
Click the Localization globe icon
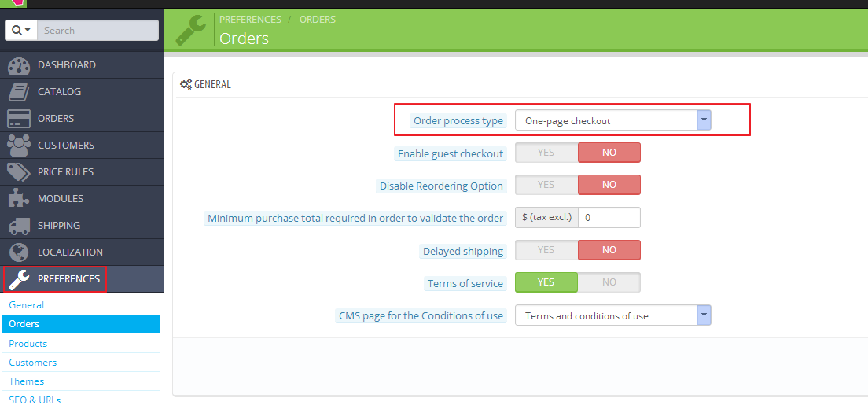19,252
